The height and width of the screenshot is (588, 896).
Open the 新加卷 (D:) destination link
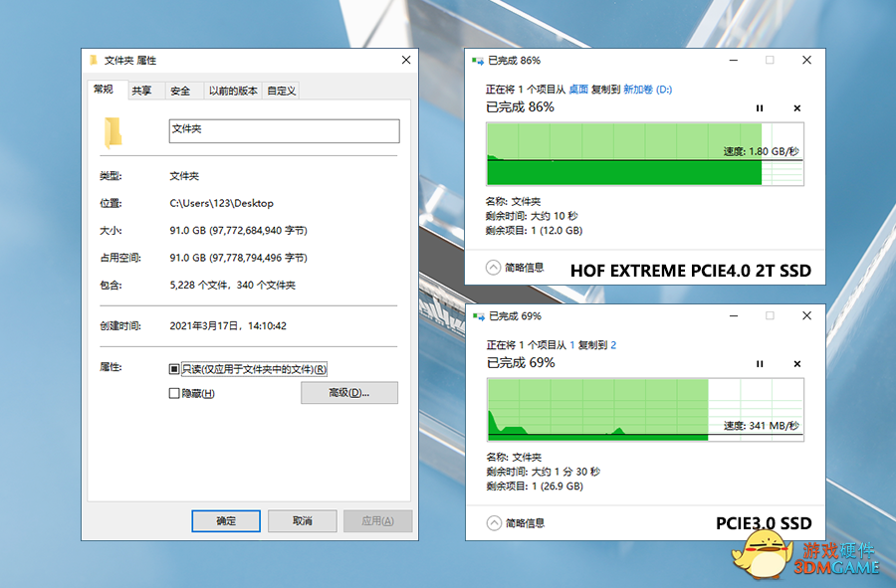[647, 90]
